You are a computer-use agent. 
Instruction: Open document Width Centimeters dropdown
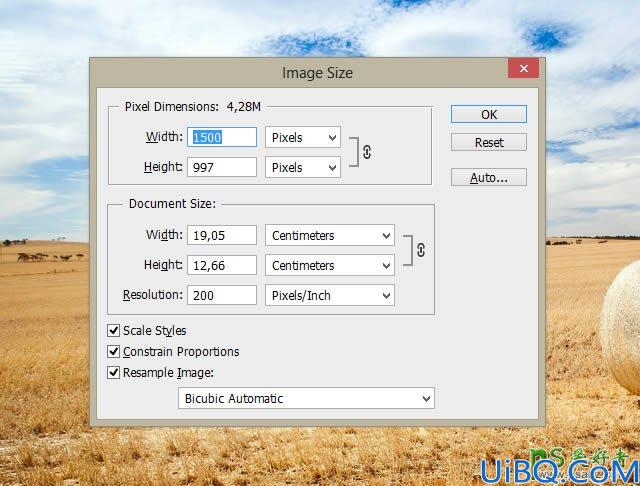click(x=330, y=235)
